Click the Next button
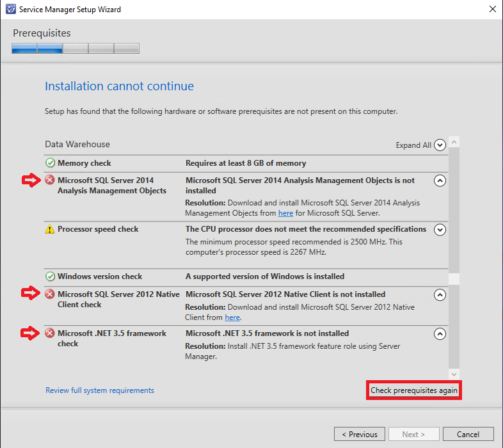This screenshot has width=503, height=448. tap(414, 434)
